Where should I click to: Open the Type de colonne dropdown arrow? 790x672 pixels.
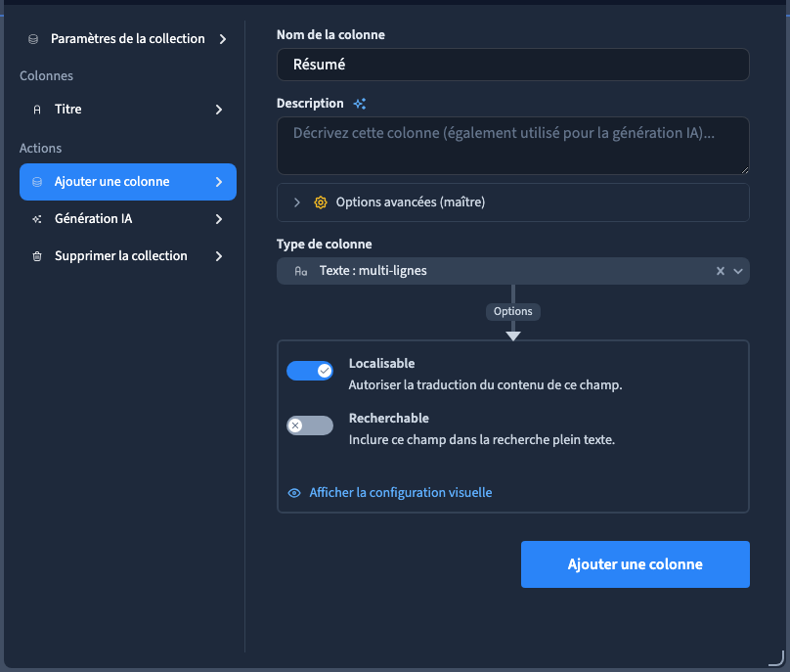click(738, 271)
